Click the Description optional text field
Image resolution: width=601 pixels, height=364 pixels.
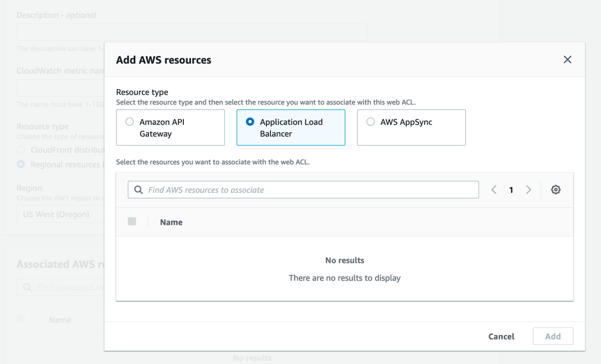point(192,32)
